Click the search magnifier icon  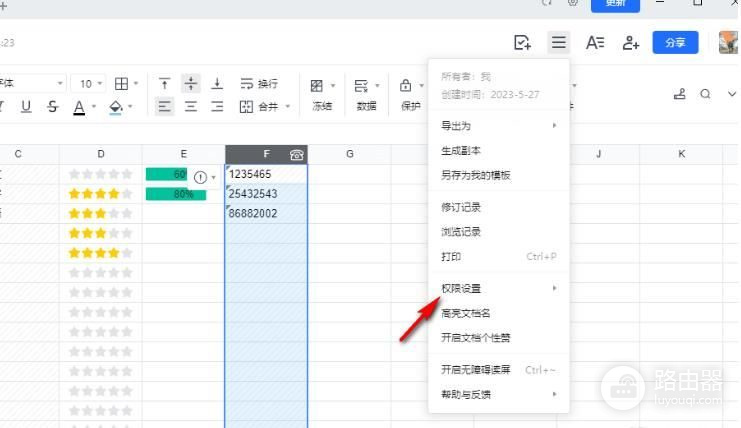tap(705, 94)
